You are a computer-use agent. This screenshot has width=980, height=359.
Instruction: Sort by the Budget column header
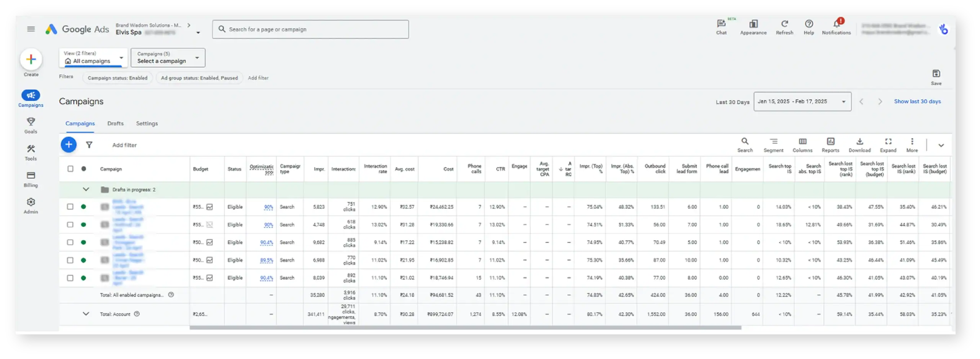point(201,169)
